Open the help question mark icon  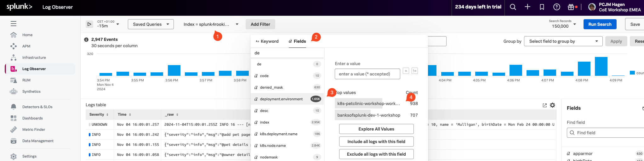[x=557, y=7]
